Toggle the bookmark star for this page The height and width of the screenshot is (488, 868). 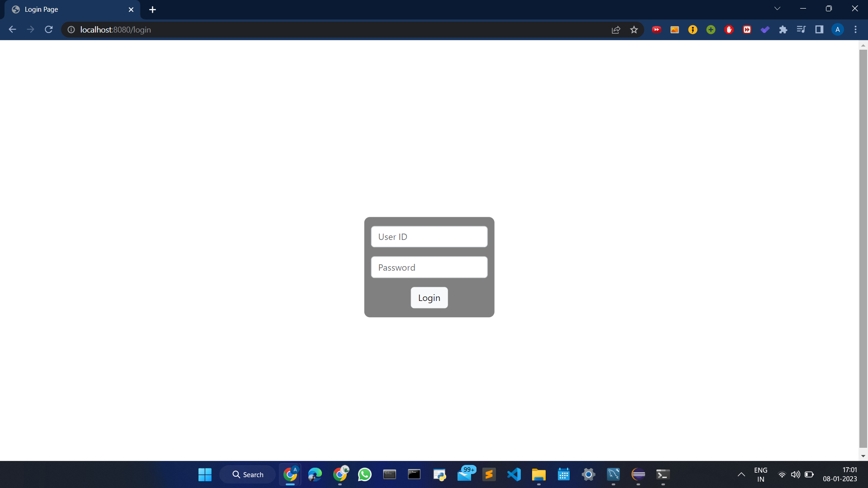(x=634, y=29)
